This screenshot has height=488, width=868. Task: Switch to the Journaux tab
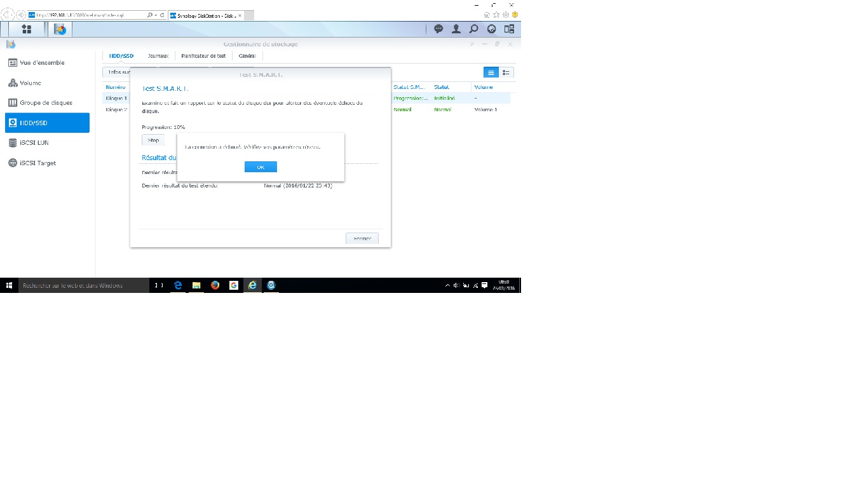[x=158, y=56]
